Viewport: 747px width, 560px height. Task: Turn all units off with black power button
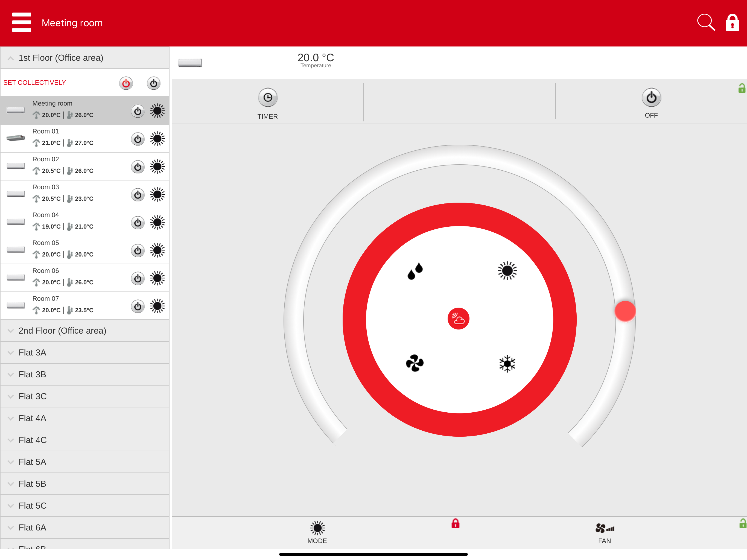click(154, 83)
